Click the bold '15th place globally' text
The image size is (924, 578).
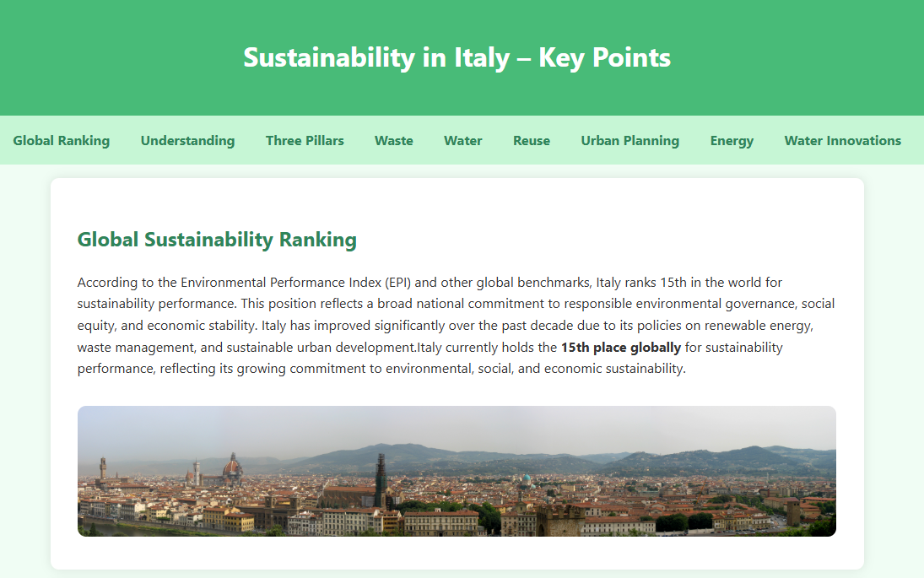click(x=620, y=348)
